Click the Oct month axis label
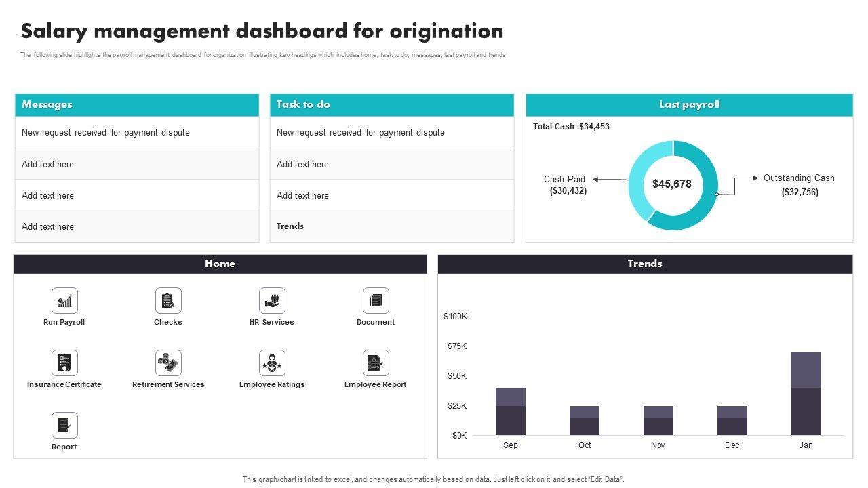The height and width of the screenshot is (488, 868). pyautogui.click(x=585, y=445)
